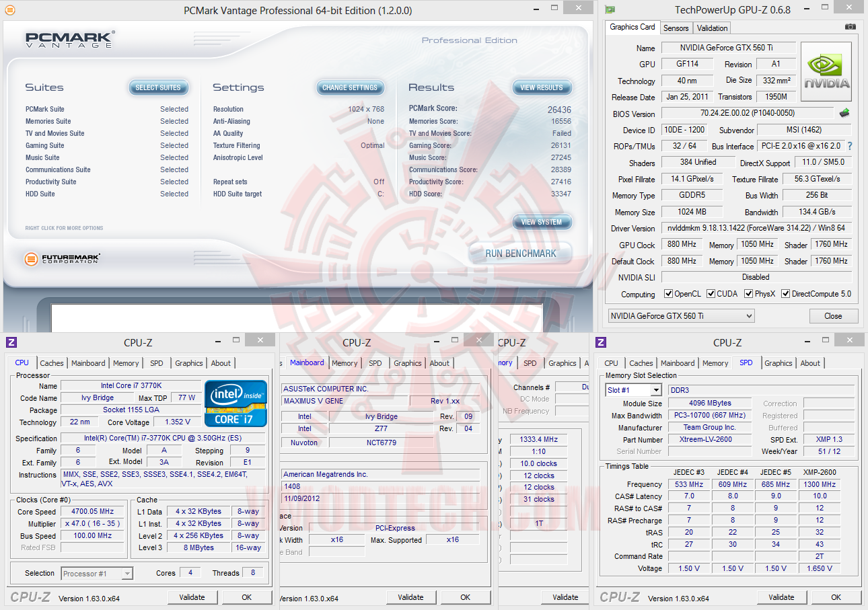Click the Core Speed value 4700.05 MHz
The height and width of the screenshot is (610, 868).
94,511
